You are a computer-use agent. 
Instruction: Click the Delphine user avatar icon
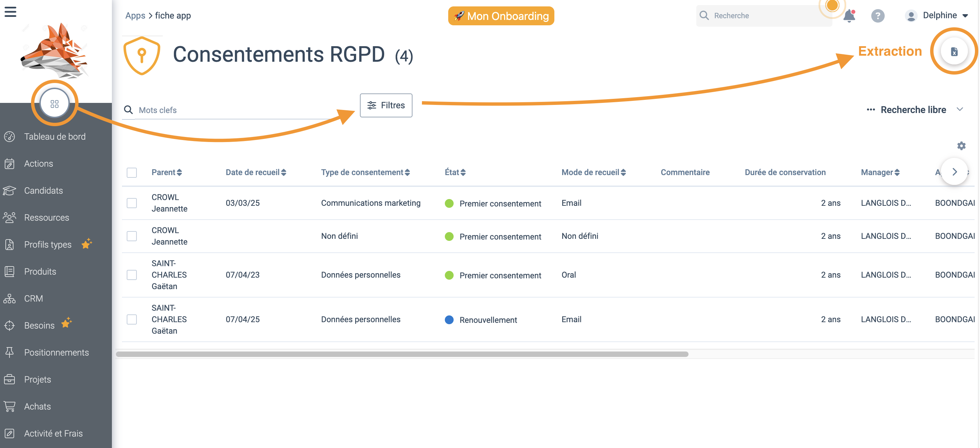click(911, 16)
